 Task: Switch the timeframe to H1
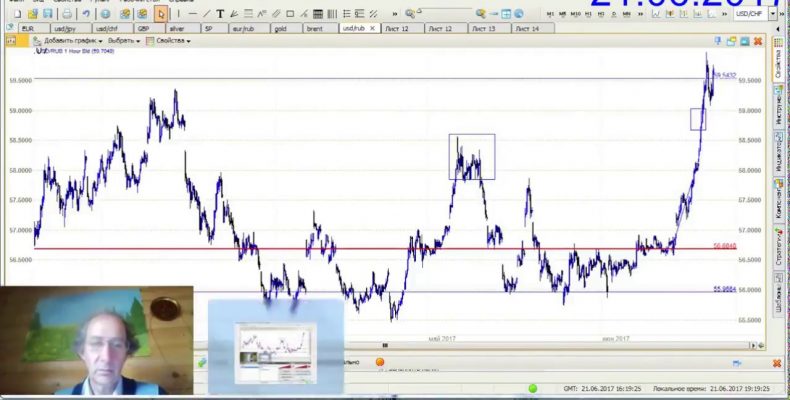[x=588, y=14]
